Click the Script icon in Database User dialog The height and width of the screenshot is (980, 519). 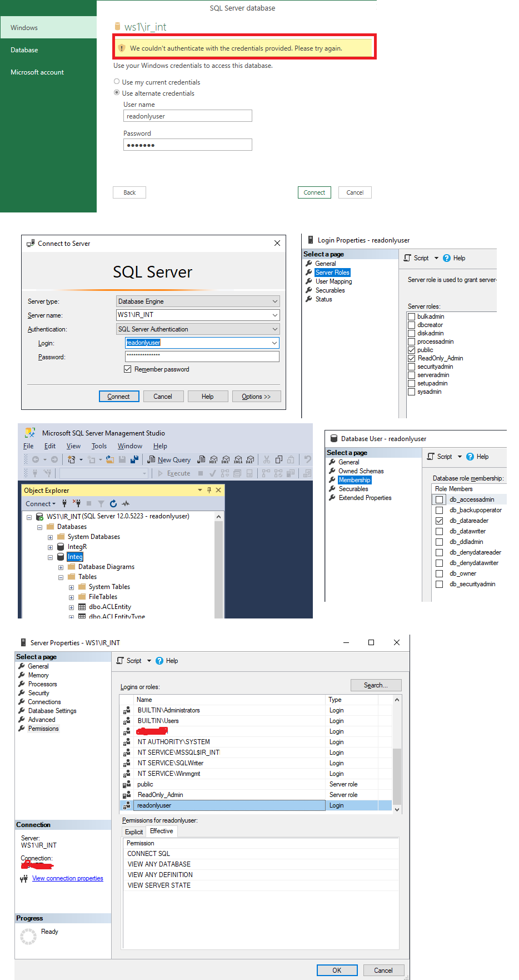[x=431, y=457]
